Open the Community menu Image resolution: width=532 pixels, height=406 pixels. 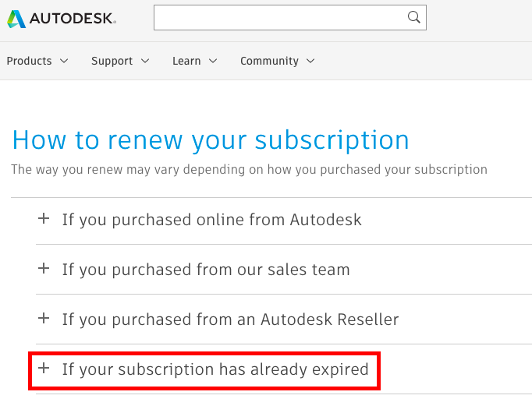[x=269, y=61]
